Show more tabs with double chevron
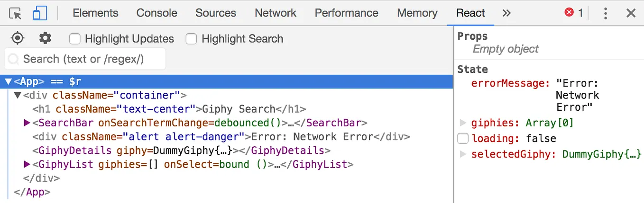644x203 pixels. [506, 13]
